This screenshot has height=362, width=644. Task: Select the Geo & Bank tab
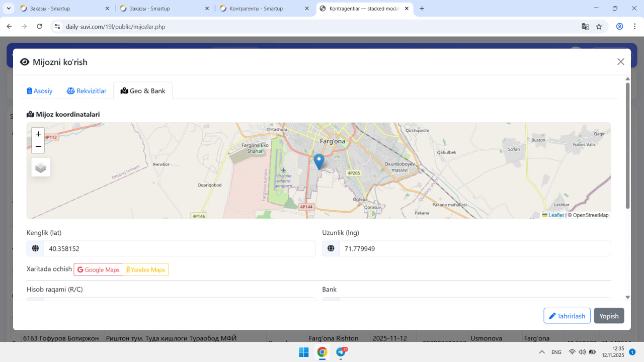point(143,91)
